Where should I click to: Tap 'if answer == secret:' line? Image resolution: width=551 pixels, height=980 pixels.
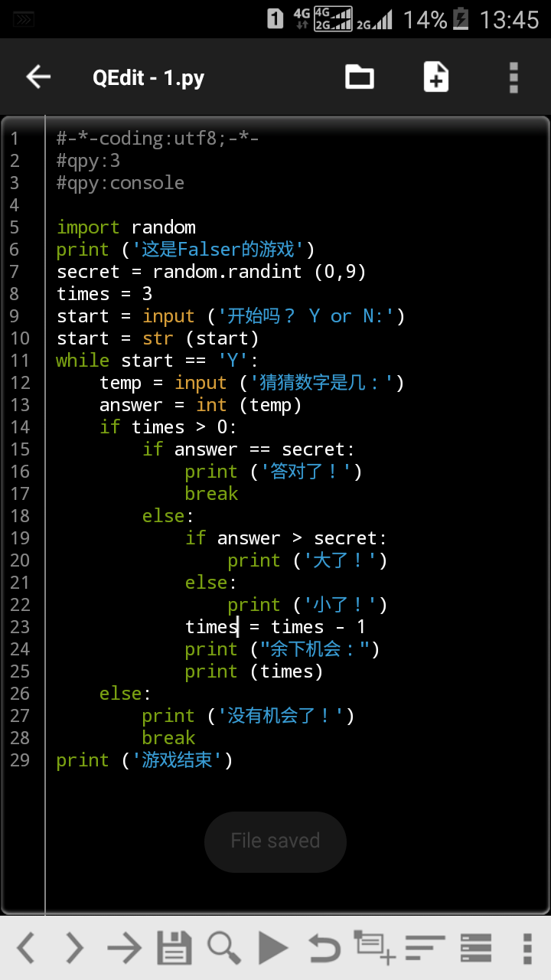tap(249, 449)
